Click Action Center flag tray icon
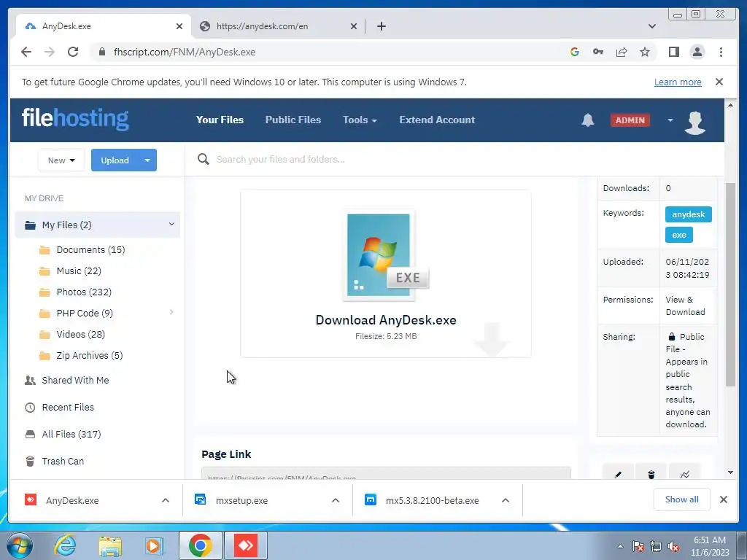747x560 pixels. (638, 547)
